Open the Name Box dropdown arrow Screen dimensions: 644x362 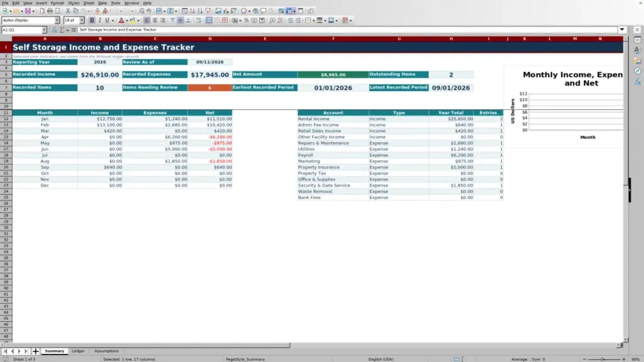[x=45, y=30]
